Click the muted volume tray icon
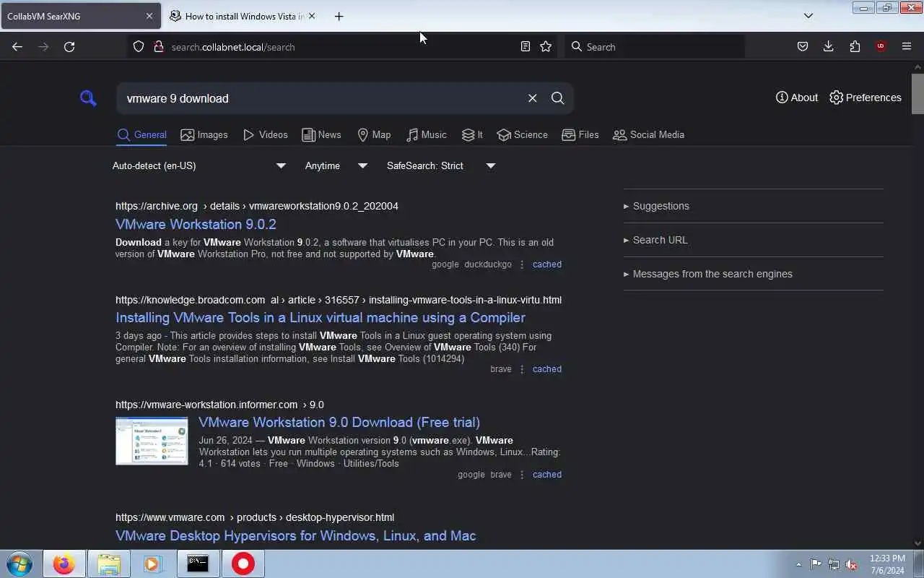 (851, 564)
